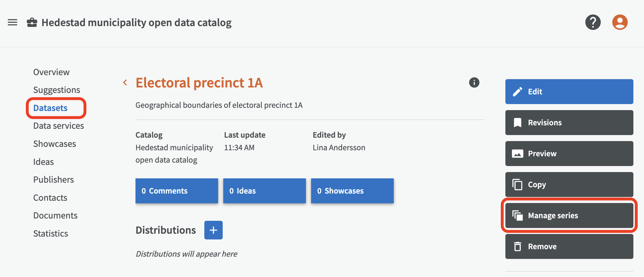Click the dataset info icon
644x277 pixels.
[x=474, y=83]
